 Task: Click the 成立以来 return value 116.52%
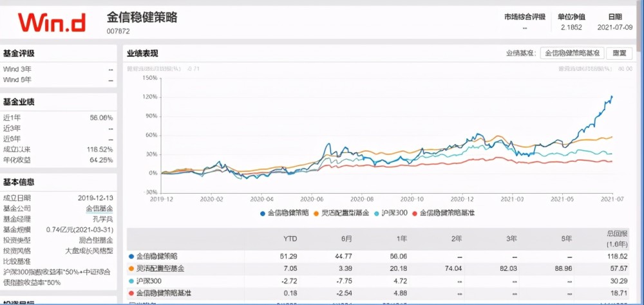[x=100, y=149]
